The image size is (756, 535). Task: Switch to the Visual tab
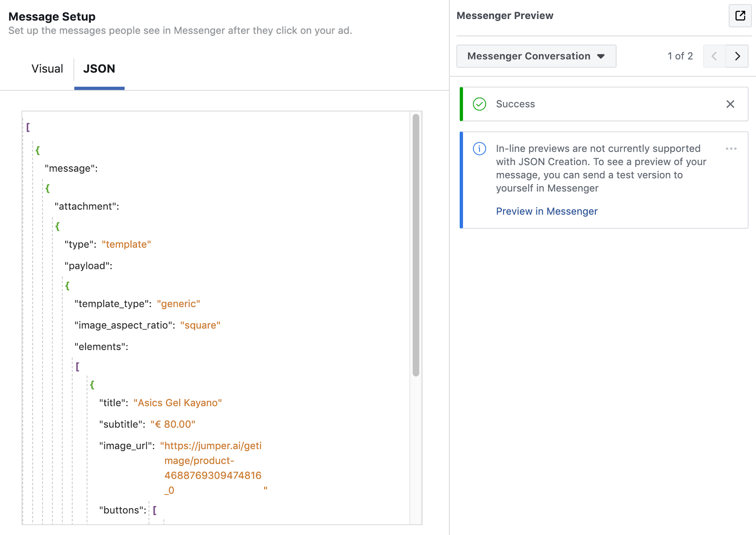tap(47, 69)
